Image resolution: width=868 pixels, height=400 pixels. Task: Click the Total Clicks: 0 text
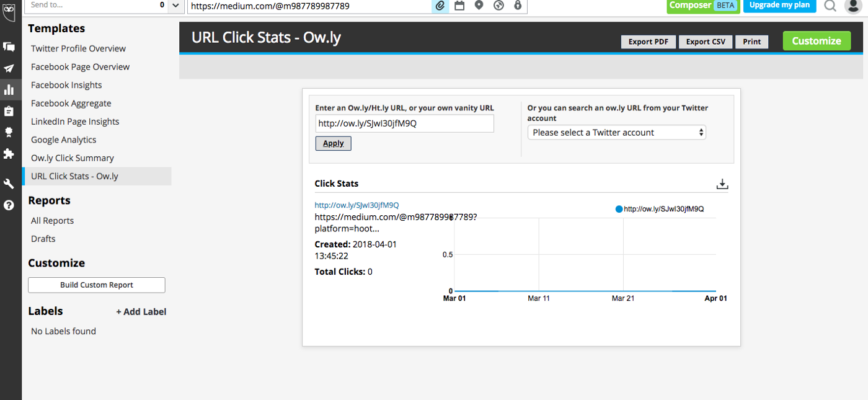[343, 272]
